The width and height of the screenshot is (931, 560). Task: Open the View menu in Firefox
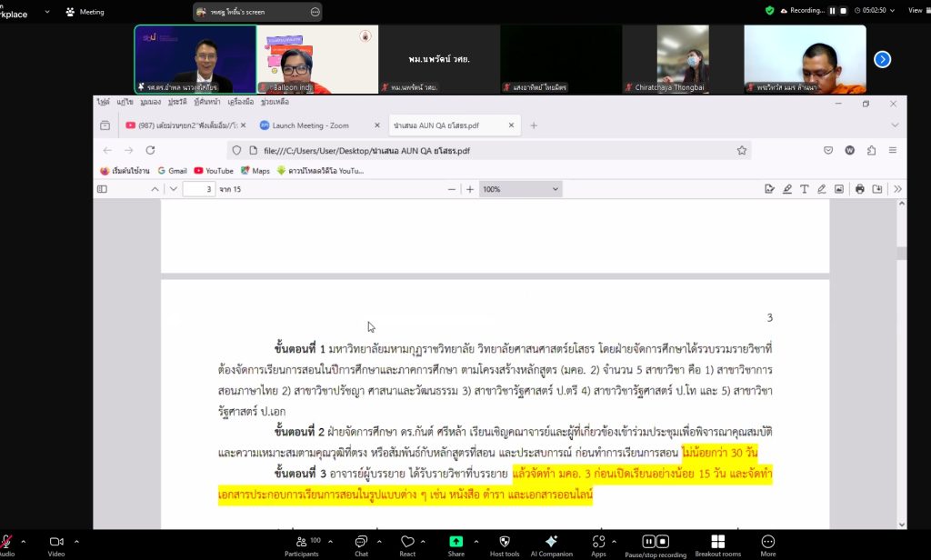coord(151,102)
